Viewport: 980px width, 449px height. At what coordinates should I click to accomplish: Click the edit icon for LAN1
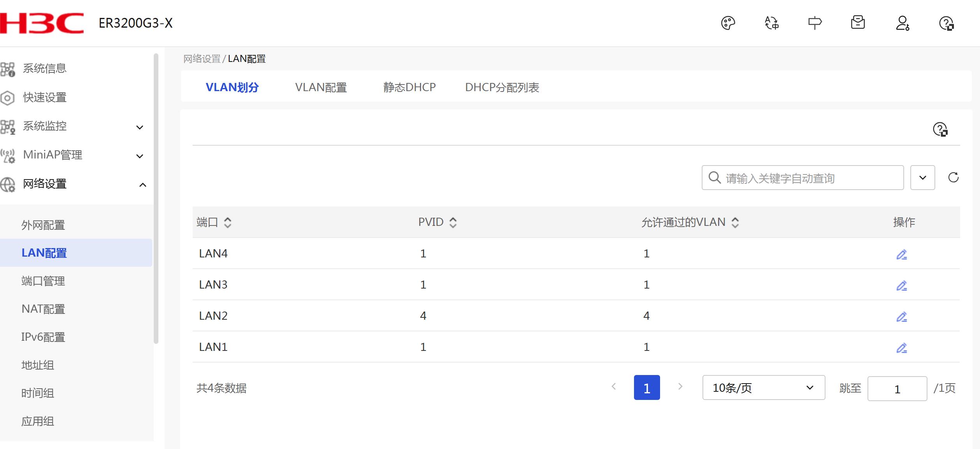tap(901, 348)
